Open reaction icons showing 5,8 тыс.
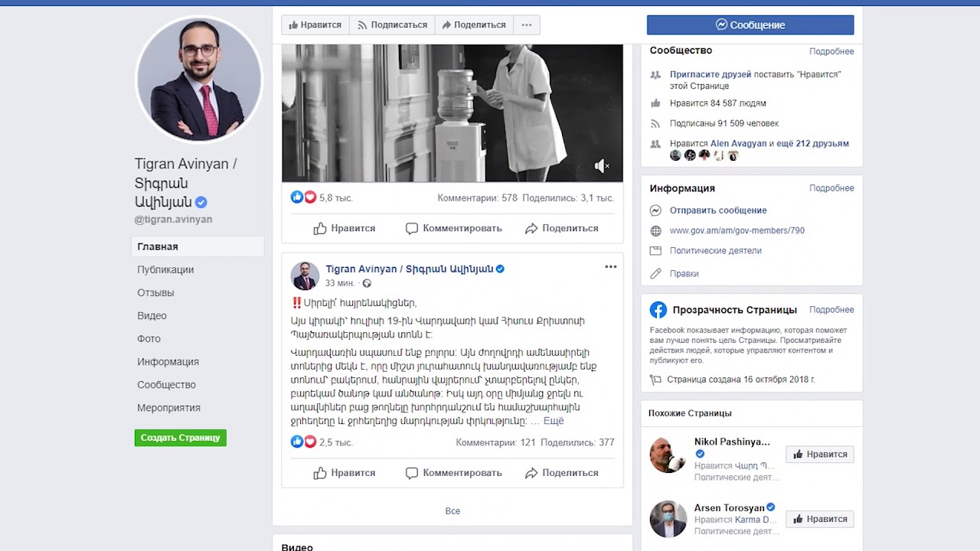980x551 pixels. [303, 197]
